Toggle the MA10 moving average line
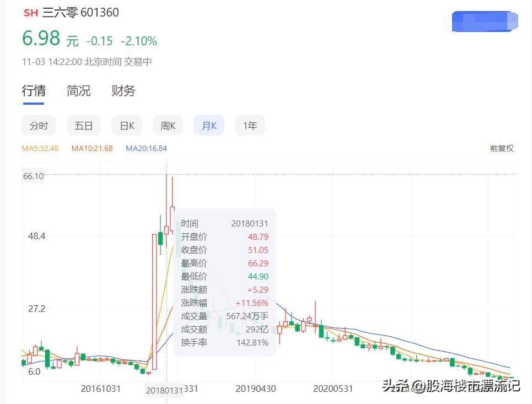This screenshot has width=532, height=404. coord(92,148)
